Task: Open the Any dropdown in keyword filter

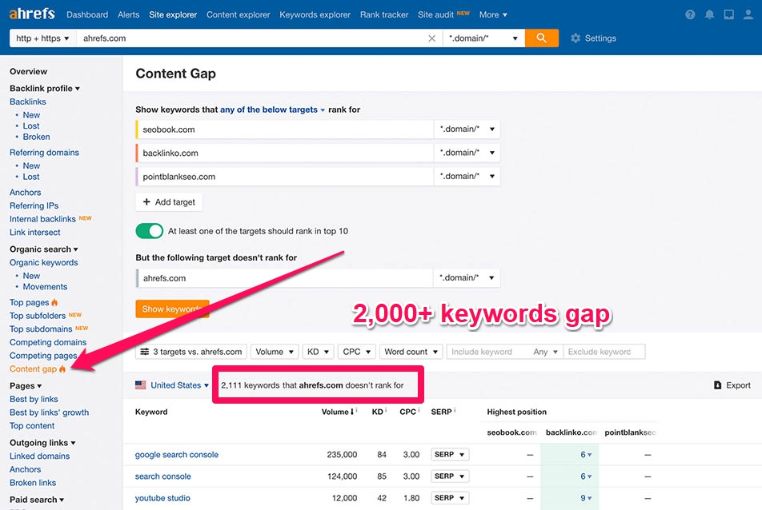Action: point(545,352)
